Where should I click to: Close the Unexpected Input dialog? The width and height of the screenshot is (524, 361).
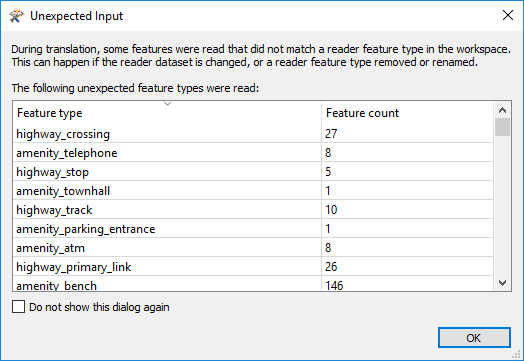(508, 15)
